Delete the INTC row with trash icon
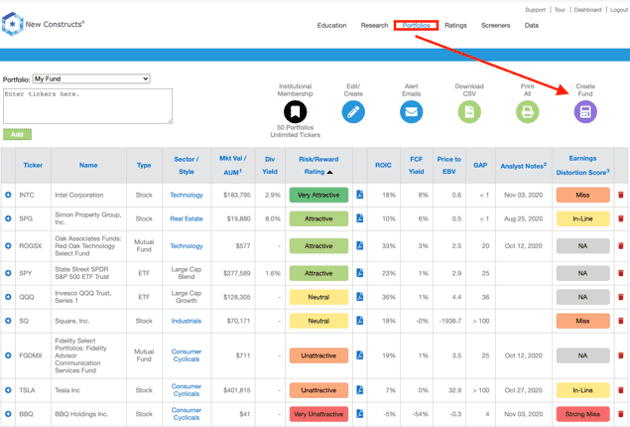This screenshot has height=427, width=630. coord(621,195)
